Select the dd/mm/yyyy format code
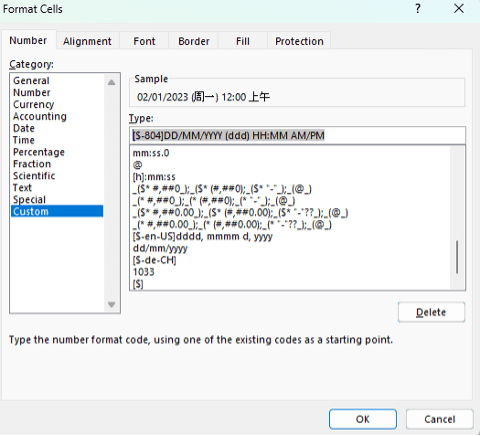 160,248
